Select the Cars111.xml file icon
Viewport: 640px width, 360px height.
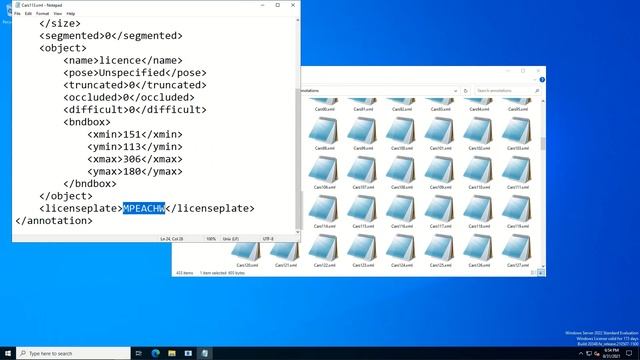tap(517, 170)
